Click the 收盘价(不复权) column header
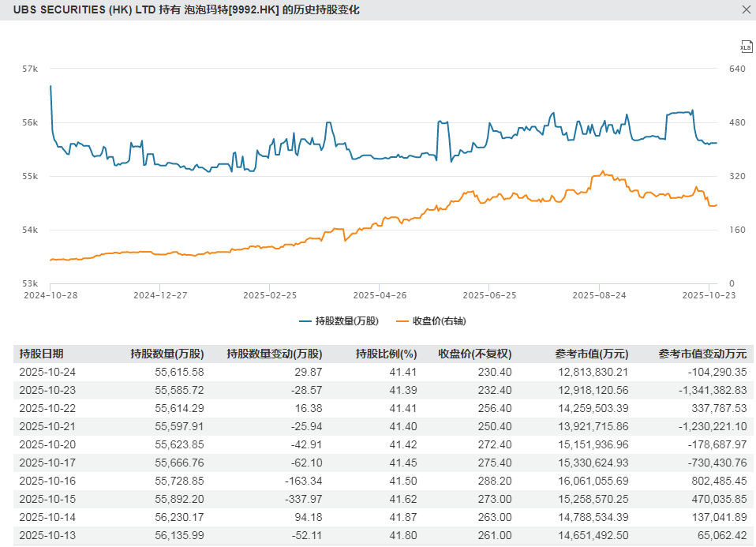Screen dimensions: 756x547 coord(474,354)
